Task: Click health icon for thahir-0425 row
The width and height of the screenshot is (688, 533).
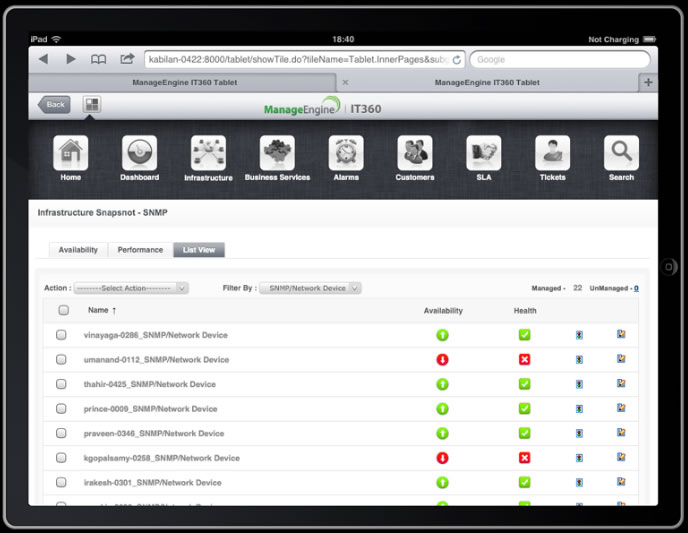Action: pos(524,384)
